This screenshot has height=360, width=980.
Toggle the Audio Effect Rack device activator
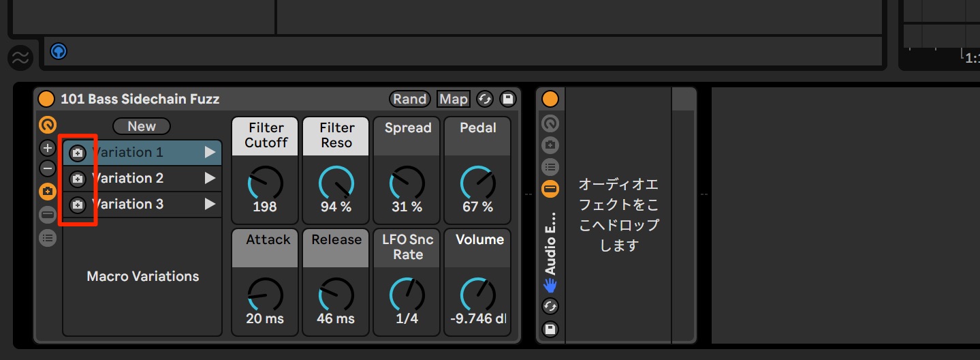(550, 100)
